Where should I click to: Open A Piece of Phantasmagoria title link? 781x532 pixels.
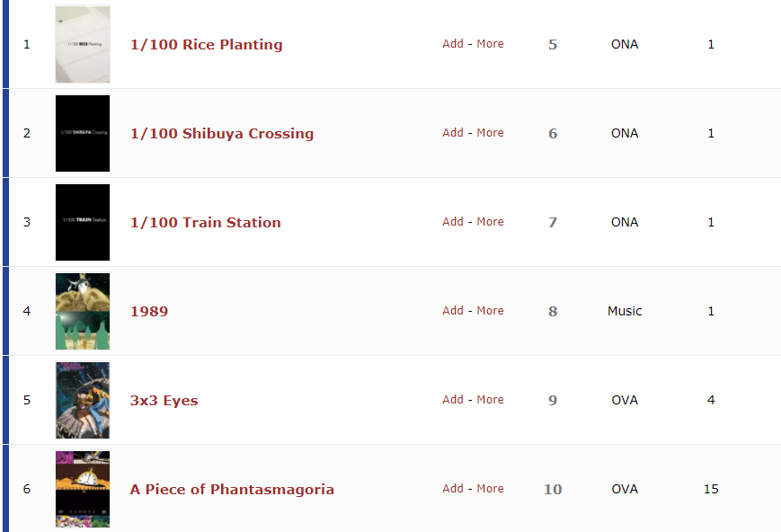[232, 490]
